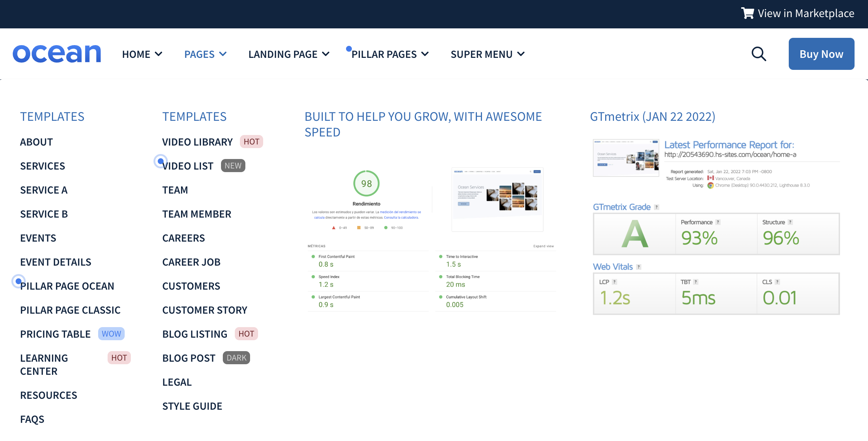
Task: Select the PAGES menu item
Action: coord(205,54)
